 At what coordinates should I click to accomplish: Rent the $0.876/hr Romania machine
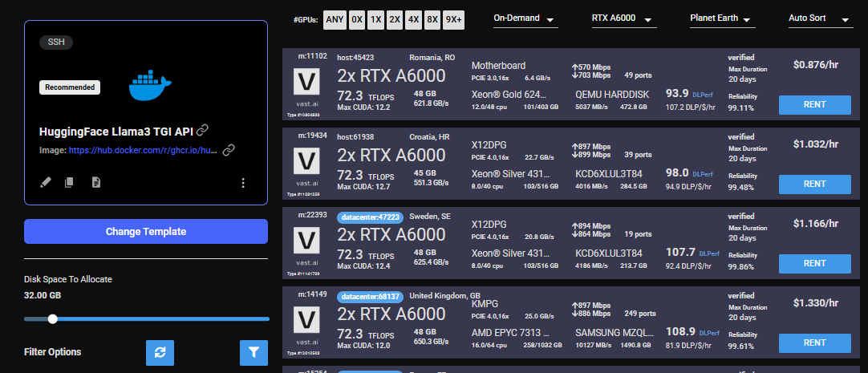(815, 104)
